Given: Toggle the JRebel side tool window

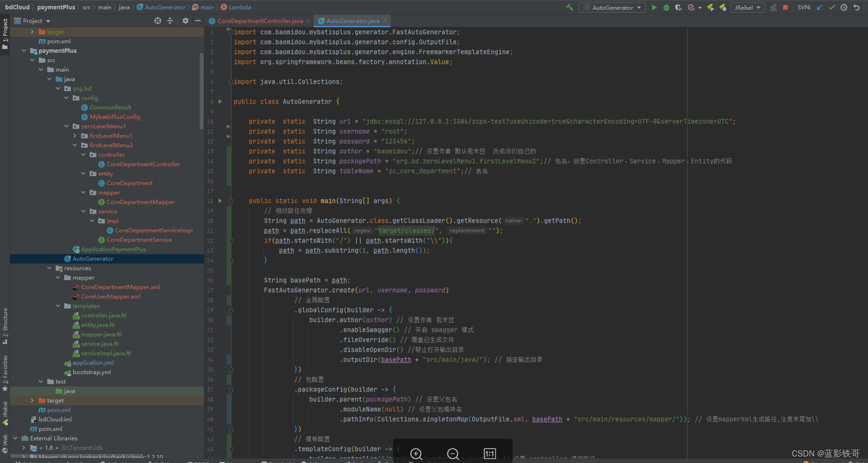Looking at the screenshot, I should 5,414.
